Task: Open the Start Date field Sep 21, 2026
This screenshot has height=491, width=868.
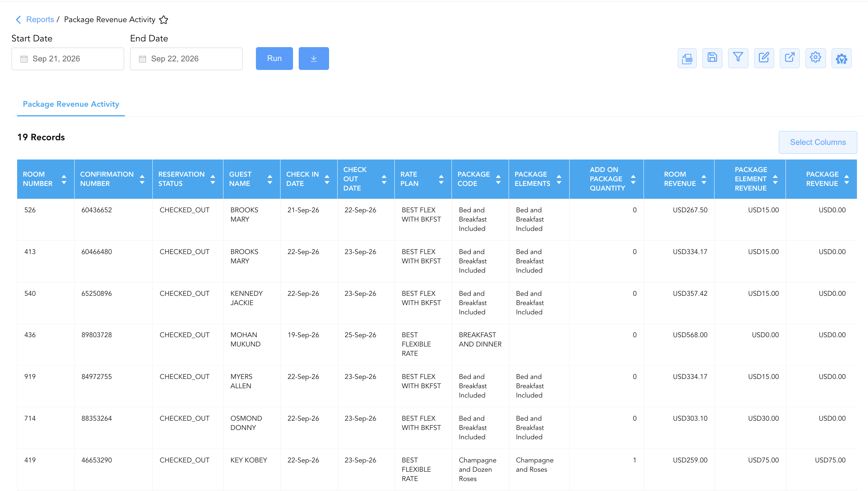Action: (68, 59)
